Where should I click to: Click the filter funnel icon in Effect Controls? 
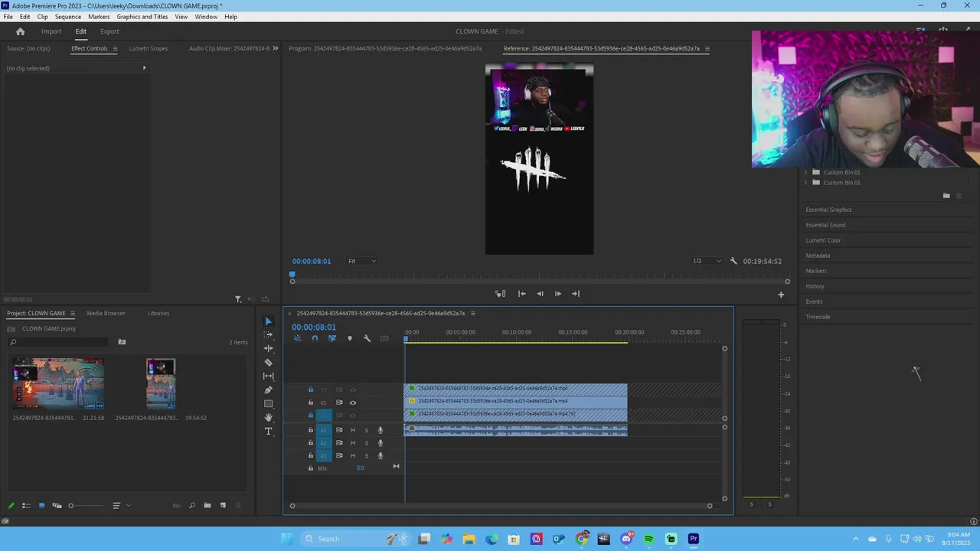point(238,299)
